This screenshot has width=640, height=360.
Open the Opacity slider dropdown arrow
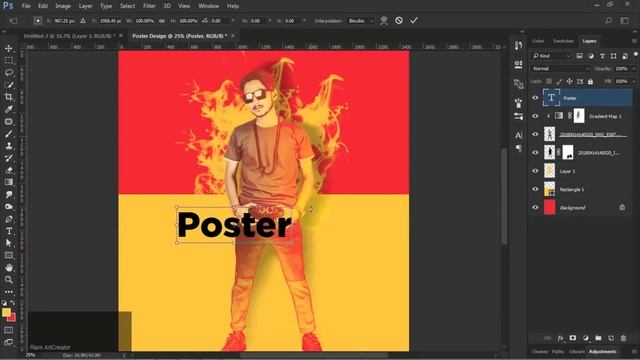click(x=634, y=69)
